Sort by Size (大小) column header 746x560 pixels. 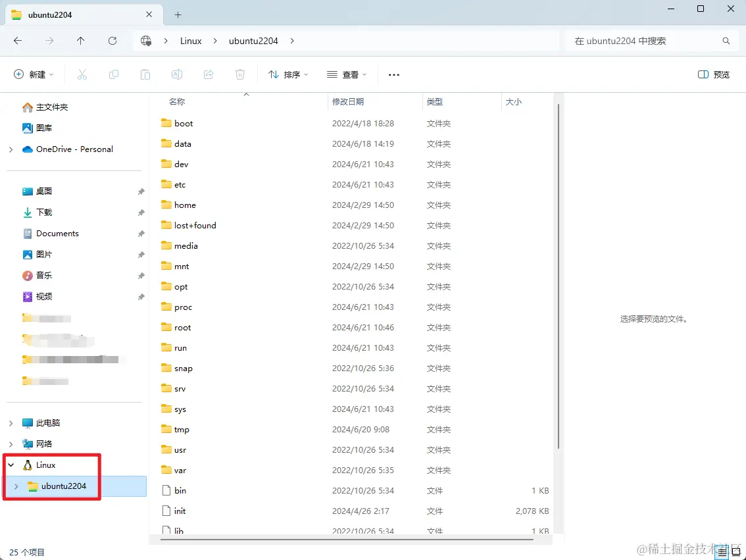[513, 102]
